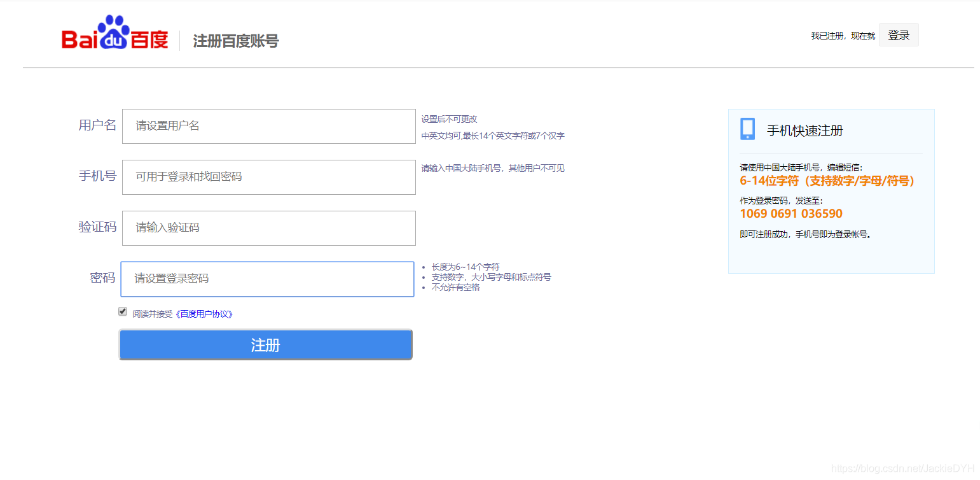Focus the 手机号 phone number field

click(x=269, y=177)
